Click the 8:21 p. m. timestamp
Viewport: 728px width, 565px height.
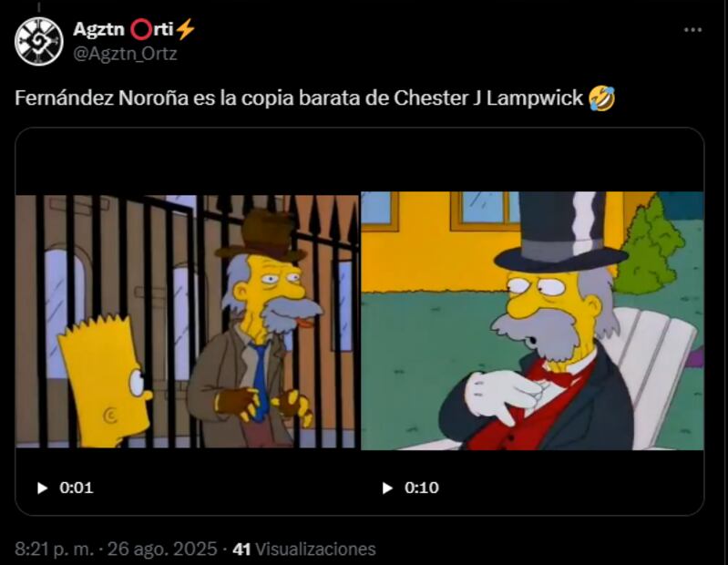coord(55,549)
